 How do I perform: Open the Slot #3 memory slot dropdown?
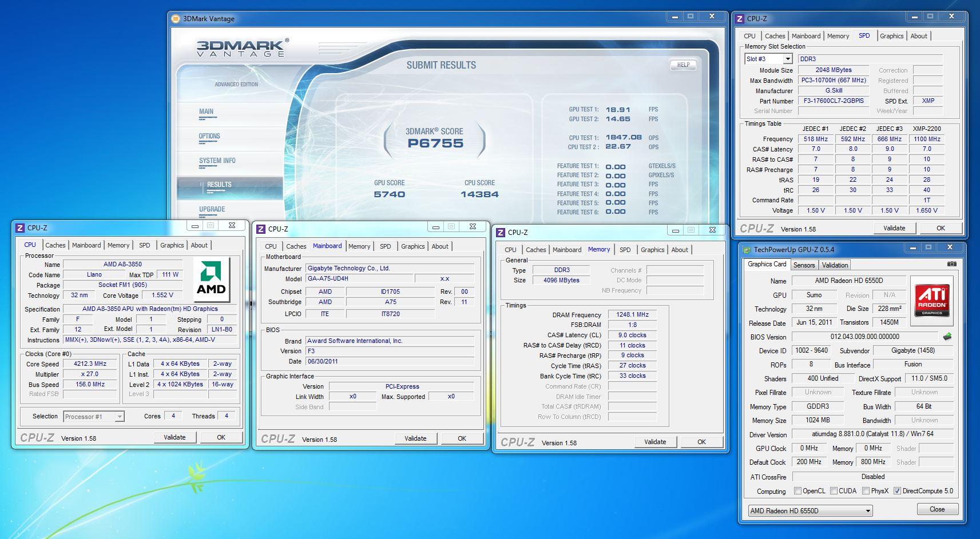(x=787, y=59)
